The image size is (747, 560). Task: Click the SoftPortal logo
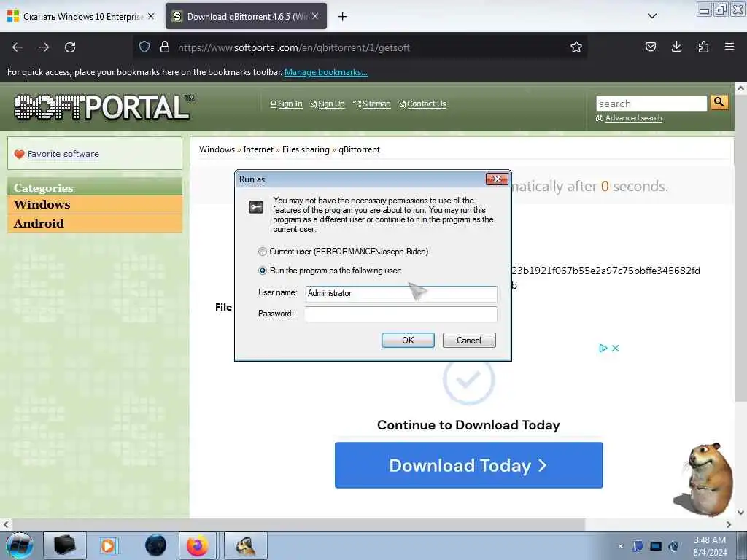point(104,106)
